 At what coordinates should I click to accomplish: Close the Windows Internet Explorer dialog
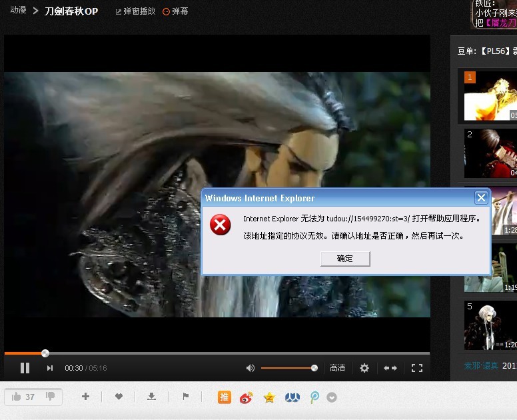(481, 198)
